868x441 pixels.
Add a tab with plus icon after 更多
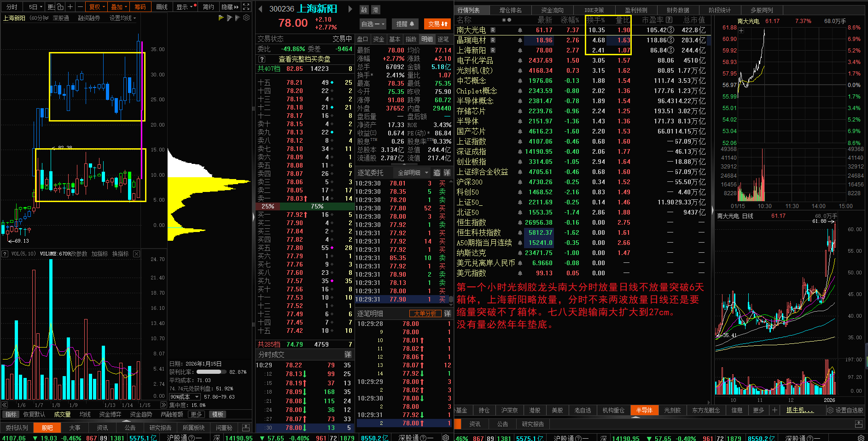(775, 410)
